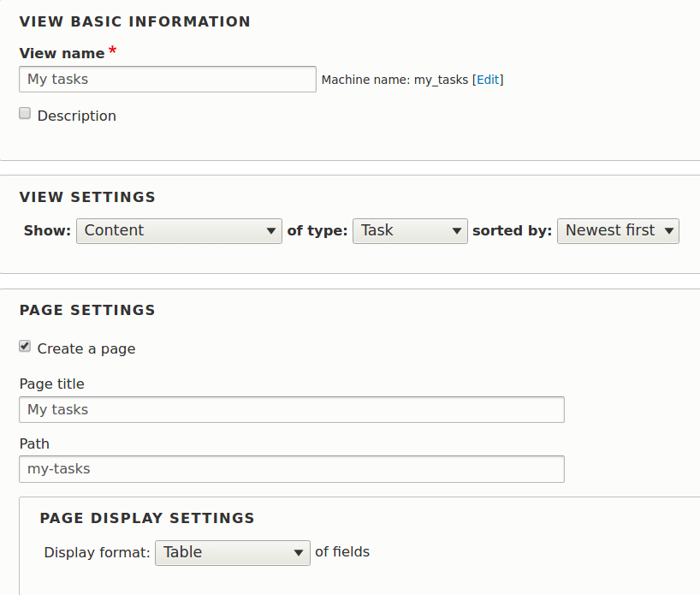Click the Description label text
The width and height of the screenshot is (700, 595).
click(x=77, y=116)
